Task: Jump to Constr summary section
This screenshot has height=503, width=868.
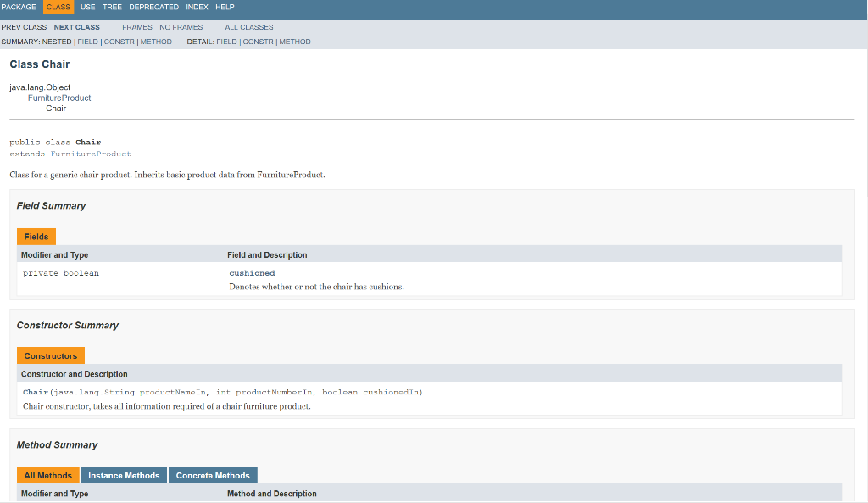Action: pos(119,41)
